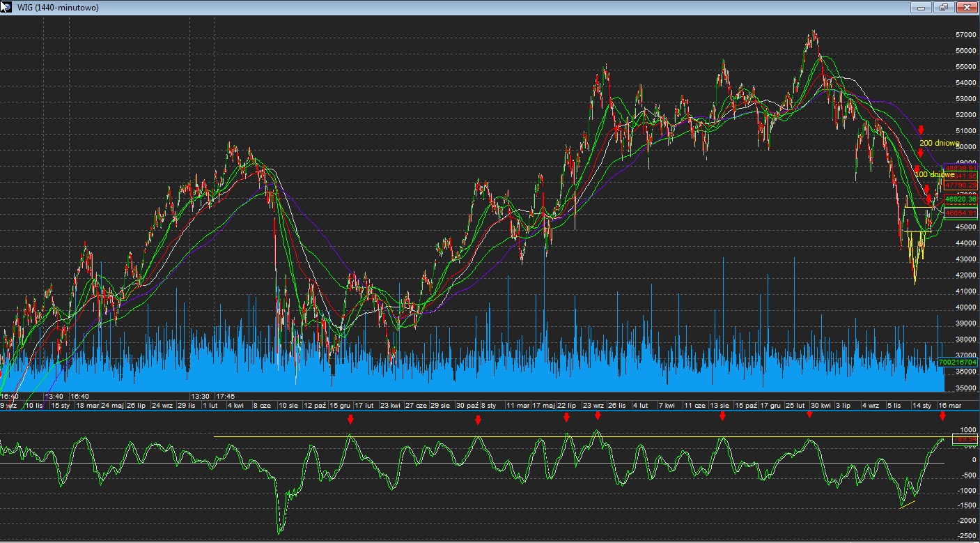
Task: Select the rightmost red arrow above oscillator
Action: 942,416
